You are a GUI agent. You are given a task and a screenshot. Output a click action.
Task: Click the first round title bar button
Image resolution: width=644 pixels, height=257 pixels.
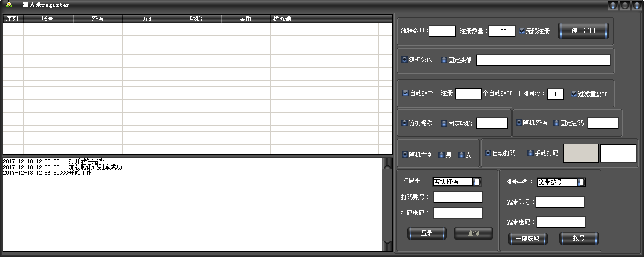coord(613,6)
